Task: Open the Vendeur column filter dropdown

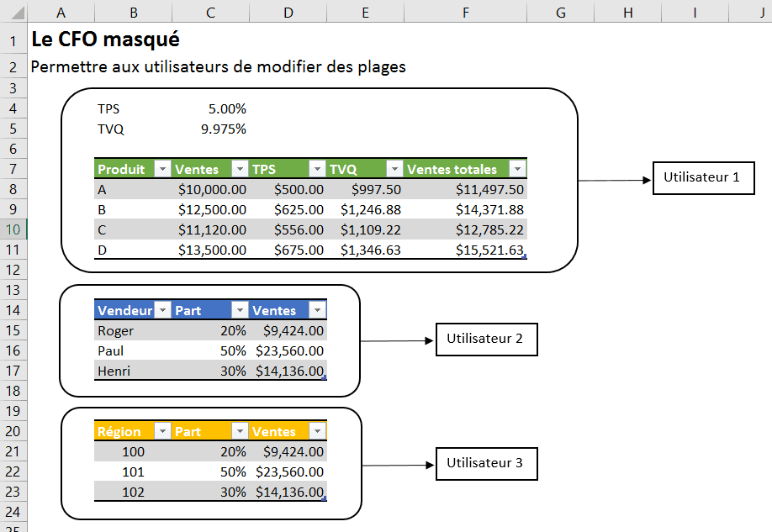Action: [x=163, y=310]
